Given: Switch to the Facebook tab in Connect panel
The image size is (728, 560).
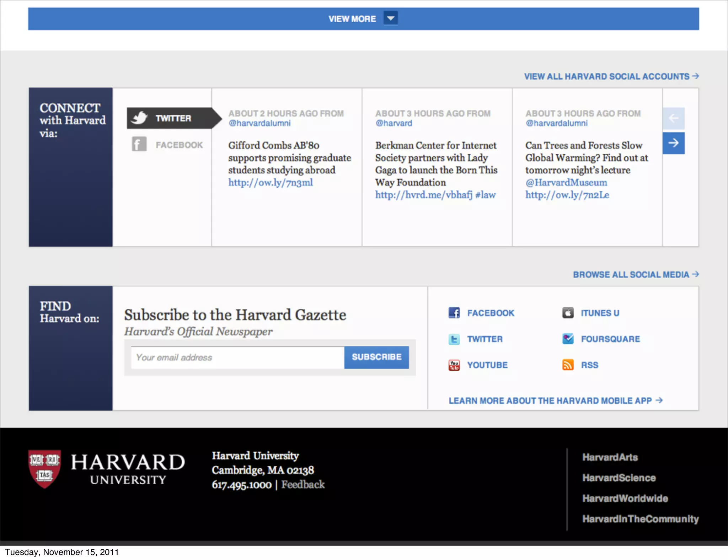Looking at the screenshot, I should [179, 145].
